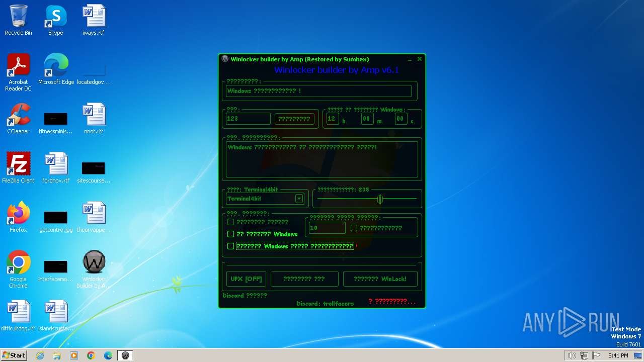Click the hours field showing 12

[333, 119]
